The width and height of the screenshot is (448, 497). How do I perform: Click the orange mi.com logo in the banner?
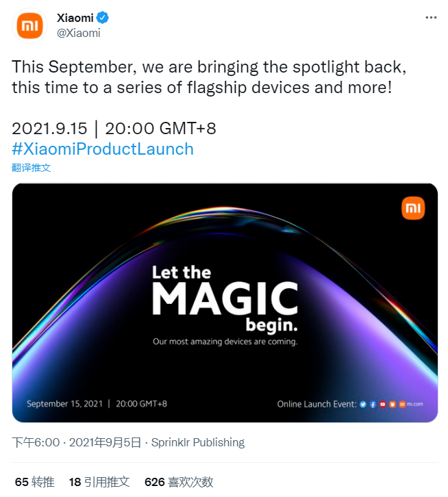tap(402, 404)
